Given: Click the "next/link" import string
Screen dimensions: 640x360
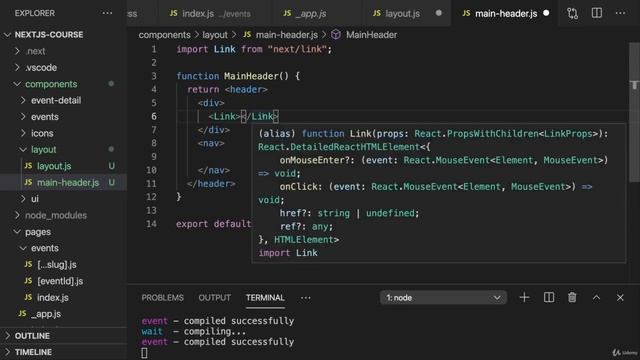Looking at the screenshot, I should [297, 49].
